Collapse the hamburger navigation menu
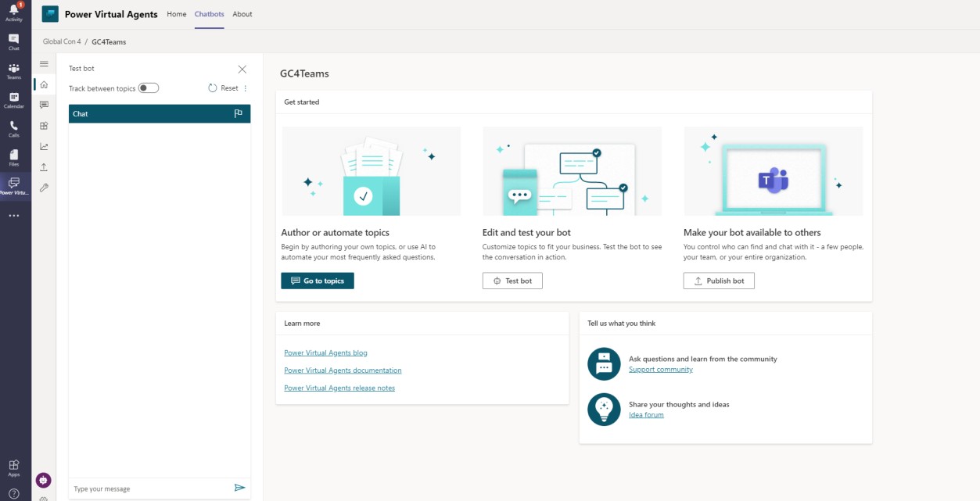The image size is (980, 501). (x=44, y=64)
